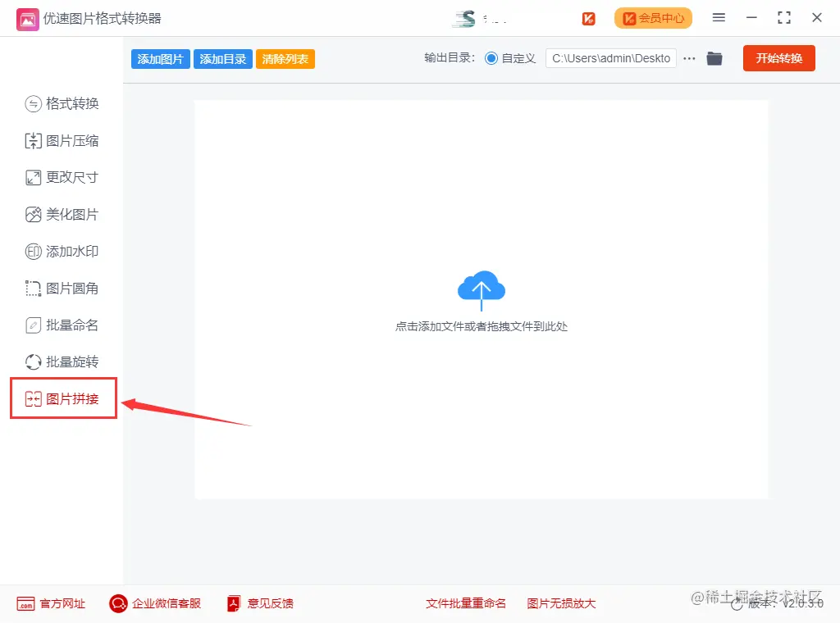Screen dimensions: 840x623
Task: Click the 图片拼接 stitch icon
Action: 33,399
